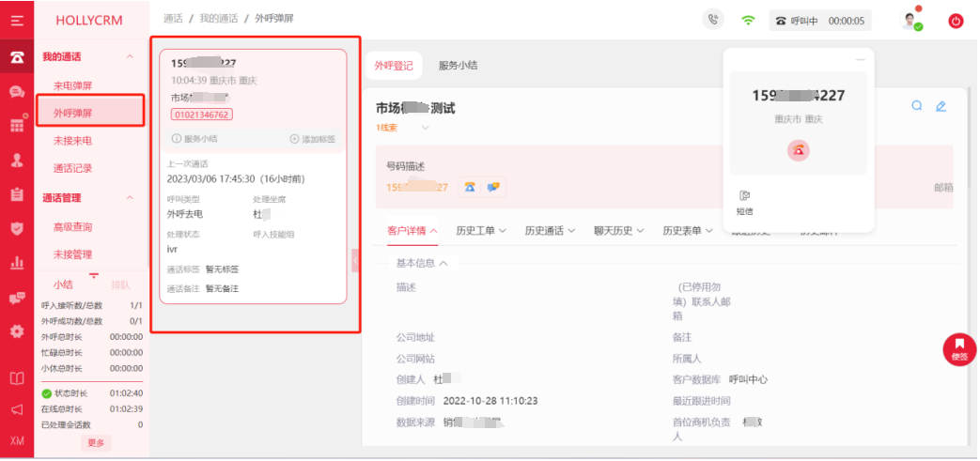
Task: Collapse the 客户详情 tab section
Action: 412,231
